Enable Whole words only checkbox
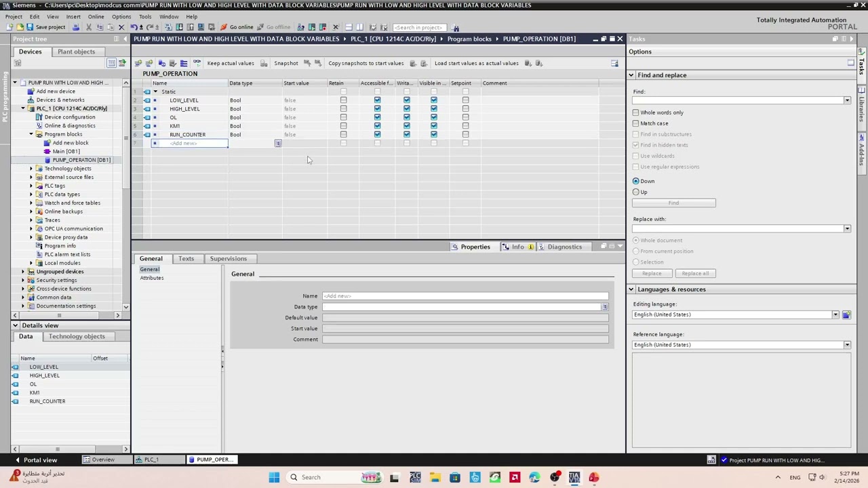868x488 pixels. [636, 113]
